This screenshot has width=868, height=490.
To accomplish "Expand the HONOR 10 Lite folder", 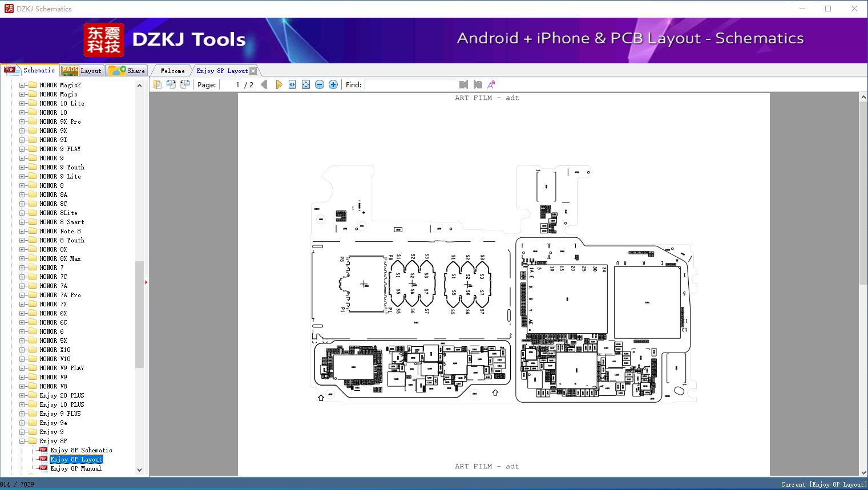I will click(22, 103).
